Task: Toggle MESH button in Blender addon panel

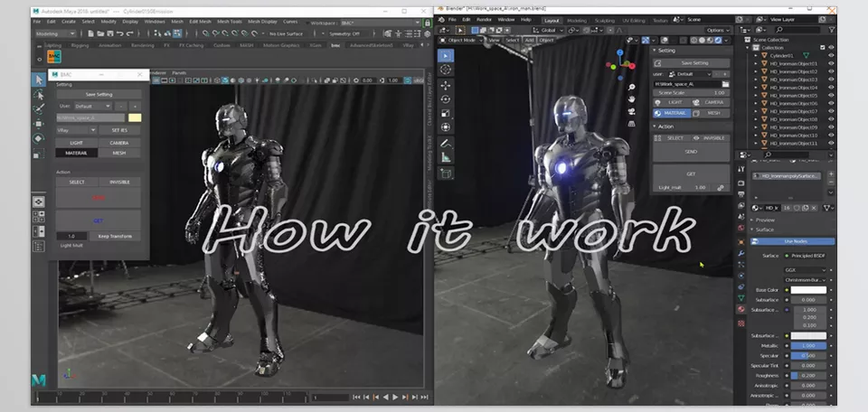Action: [711, 113]
